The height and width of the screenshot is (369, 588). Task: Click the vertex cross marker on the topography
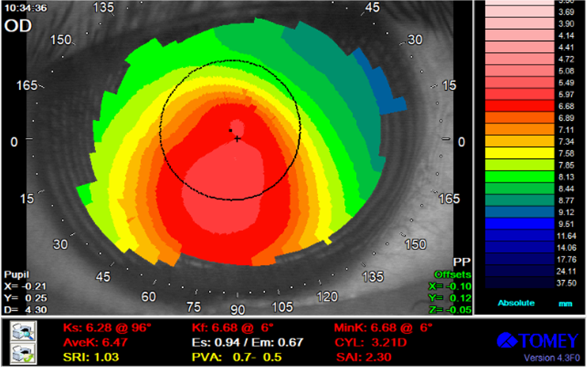[x=237, y=139]
